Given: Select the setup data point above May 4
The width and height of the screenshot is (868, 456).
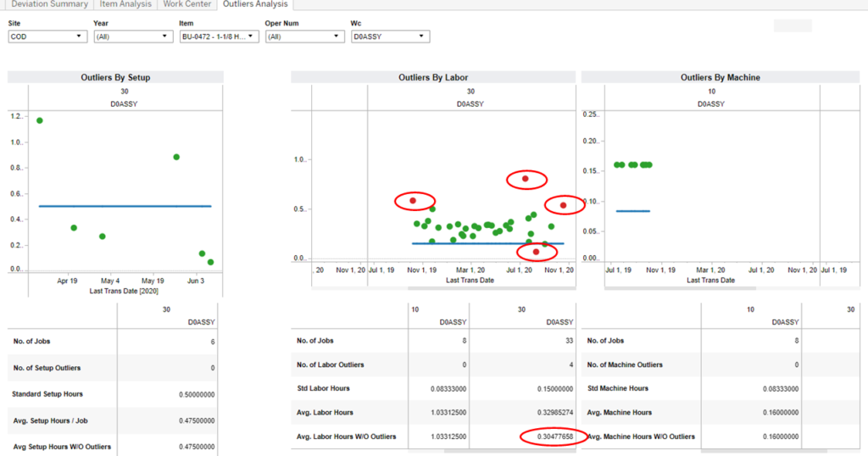Looking at the screenshot, I should click(103, 236).
